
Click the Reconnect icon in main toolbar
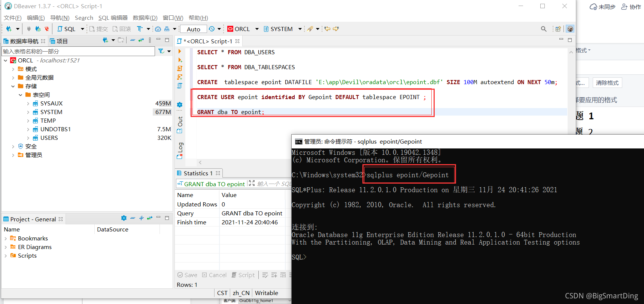(x=38, y=29)
